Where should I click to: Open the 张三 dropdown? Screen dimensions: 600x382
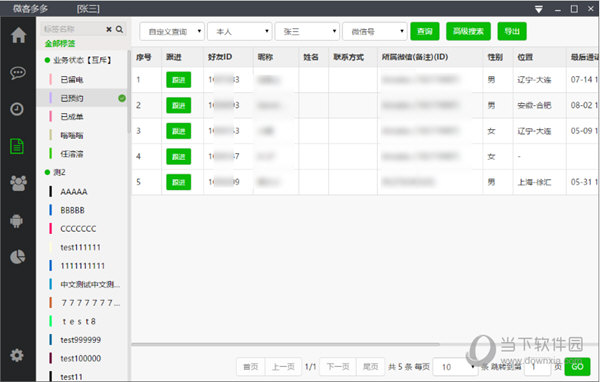[x=307, y=31]
